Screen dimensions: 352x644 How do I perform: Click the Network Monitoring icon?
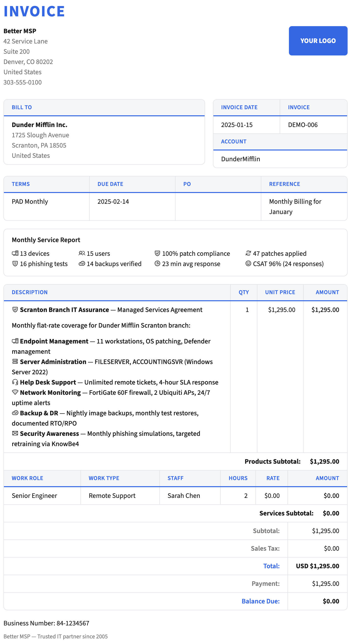(x=15, y=392)
